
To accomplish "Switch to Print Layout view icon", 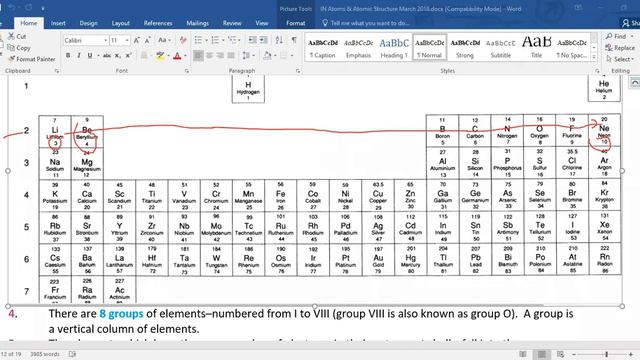I will point(542,354).
